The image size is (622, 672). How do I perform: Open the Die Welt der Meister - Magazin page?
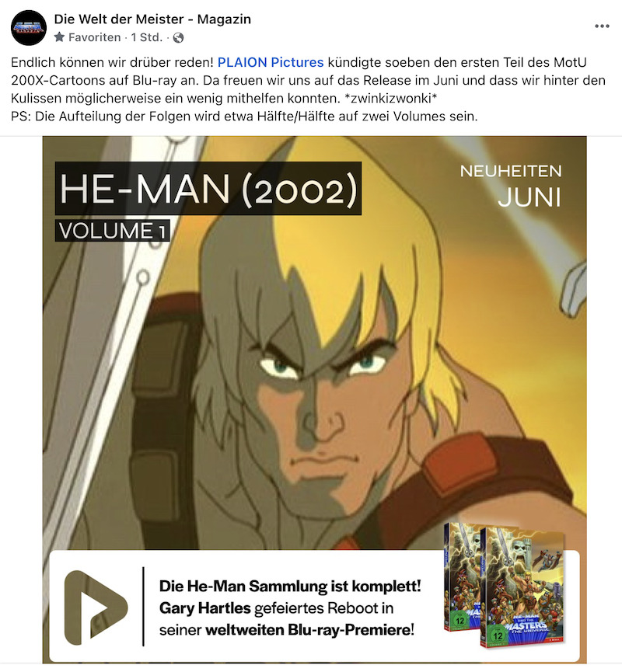152,19
